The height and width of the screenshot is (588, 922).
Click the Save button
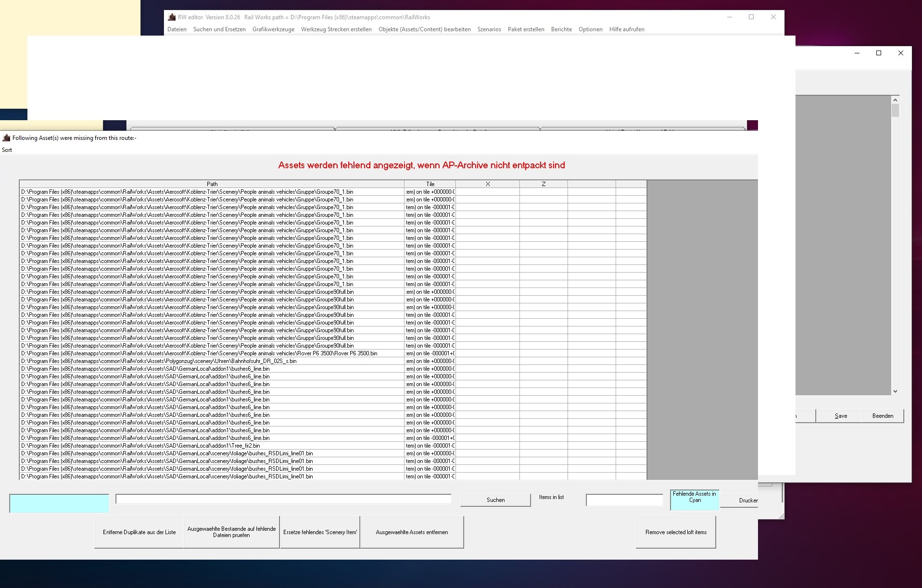pyautogui.click(x=841, y=416)
